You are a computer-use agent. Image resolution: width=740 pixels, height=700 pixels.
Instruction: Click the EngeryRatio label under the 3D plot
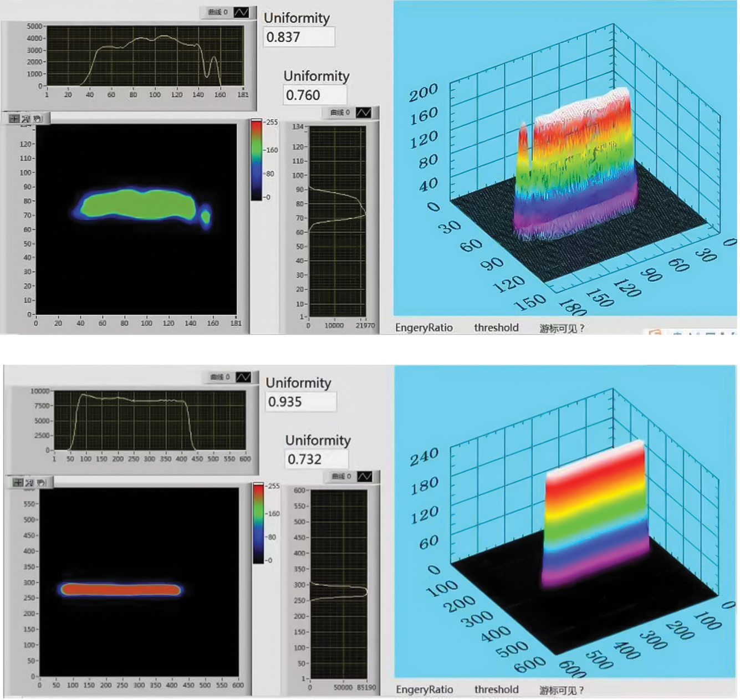pos(425,327)
